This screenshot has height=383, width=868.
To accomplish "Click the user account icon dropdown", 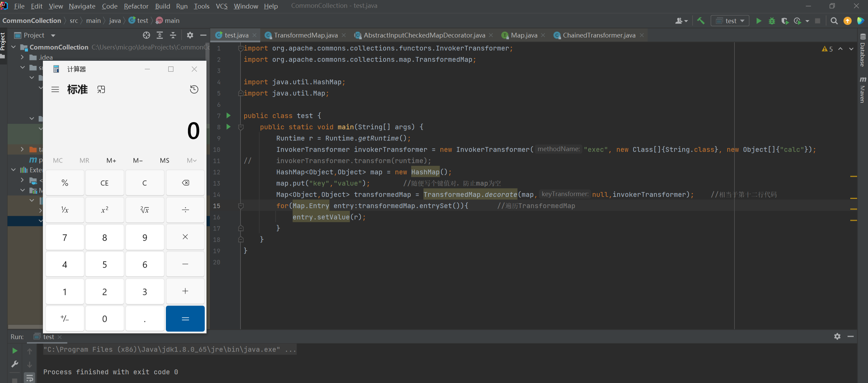I will pos(681,21).
